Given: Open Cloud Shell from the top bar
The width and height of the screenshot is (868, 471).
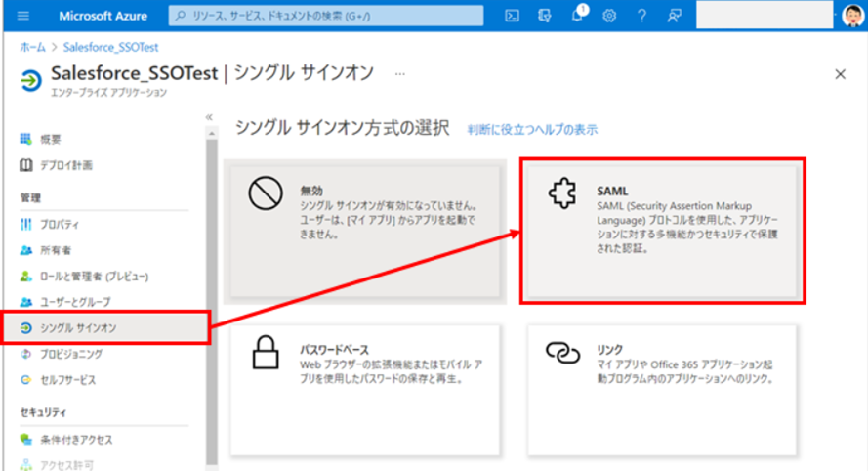Looking at the screenshot, I should pyautogui.click(x=512, y=16).
